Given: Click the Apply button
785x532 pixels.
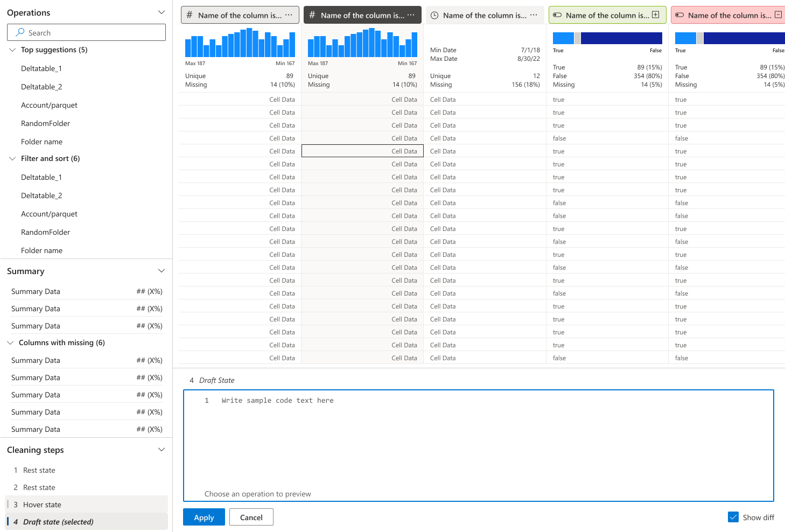Looking at the screenshot, I should (204, 517).
